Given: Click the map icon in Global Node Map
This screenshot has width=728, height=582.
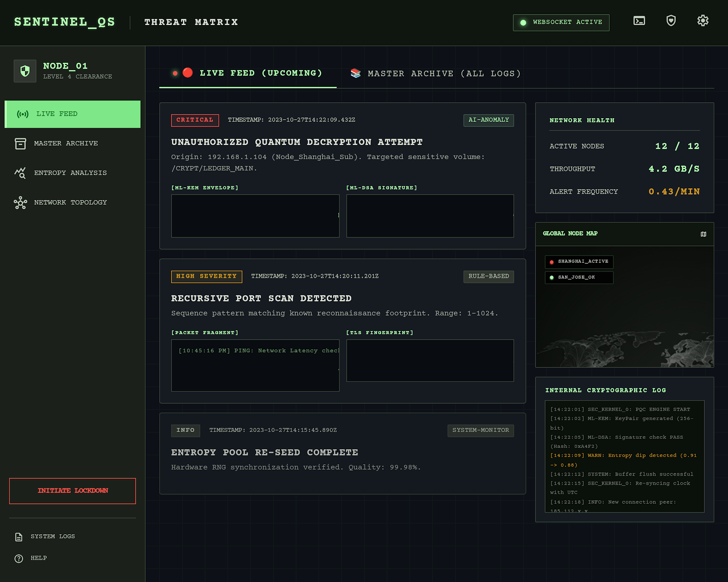Looking at the screenshot, I should point(703,234).
